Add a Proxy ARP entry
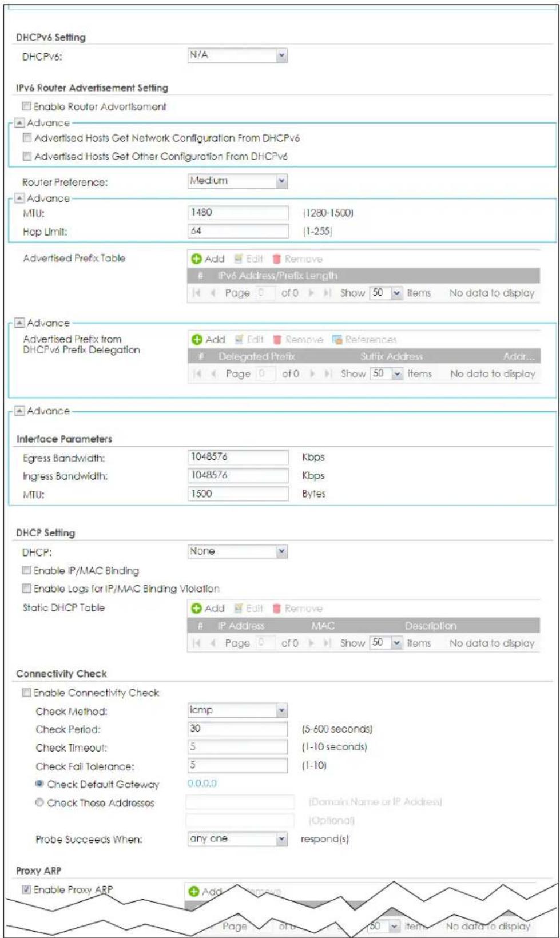 coord(205,891)
